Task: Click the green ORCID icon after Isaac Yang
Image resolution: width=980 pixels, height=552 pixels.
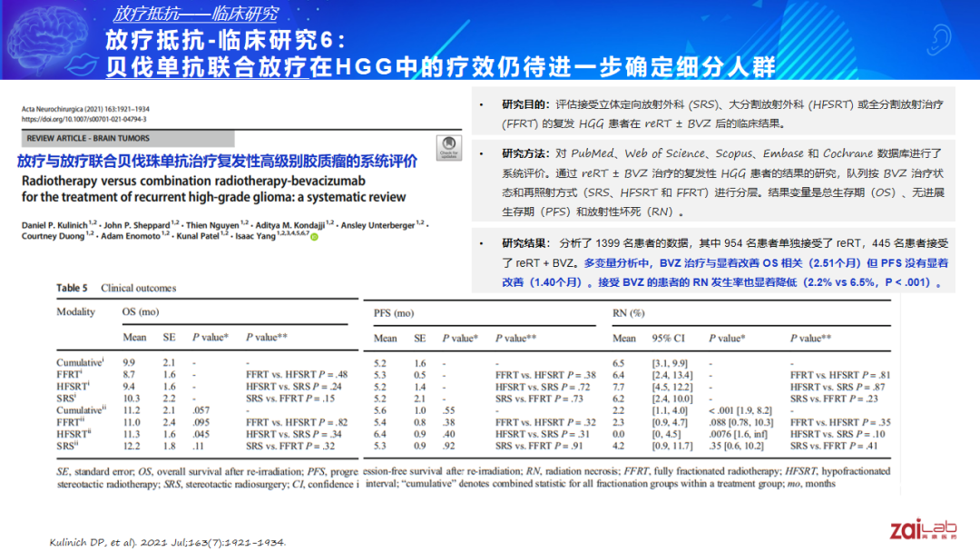Action: pyautogui.click(x=314, y=236)
